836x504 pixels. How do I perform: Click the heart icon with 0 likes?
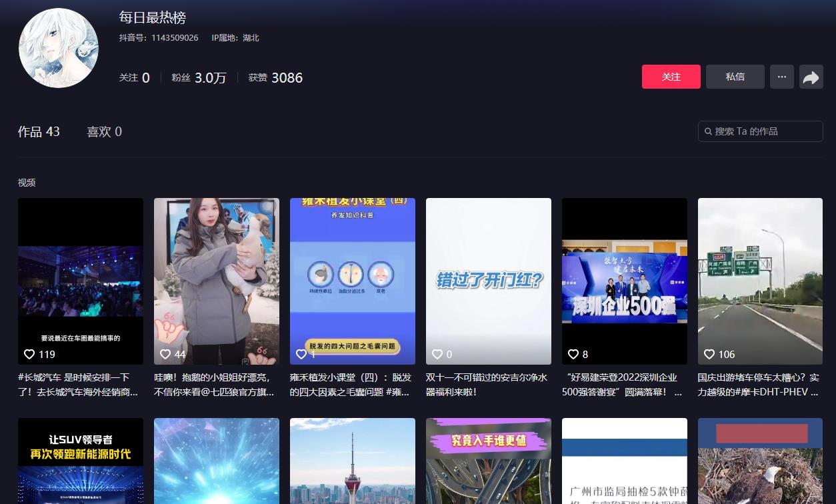[x=437, y=354]
